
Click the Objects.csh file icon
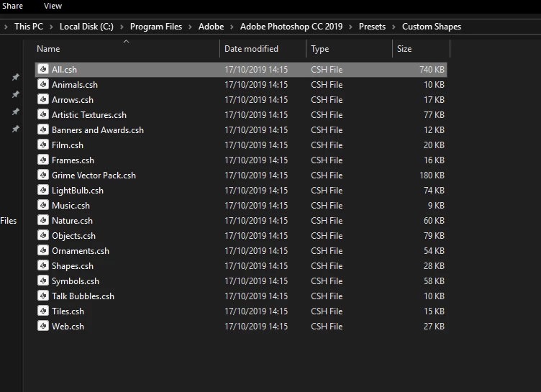(x=43, y=235)
